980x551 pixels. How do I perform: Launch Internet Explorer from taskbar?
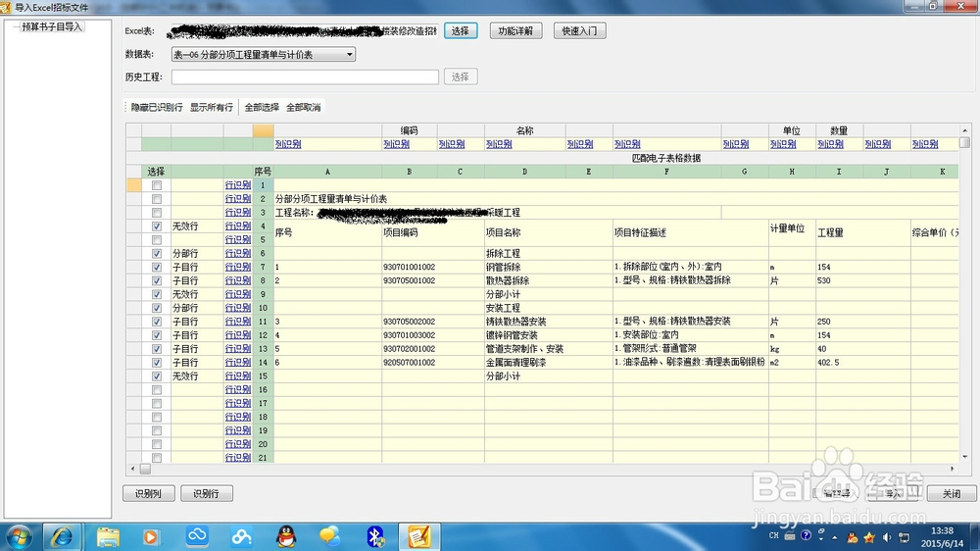point(62,536)
